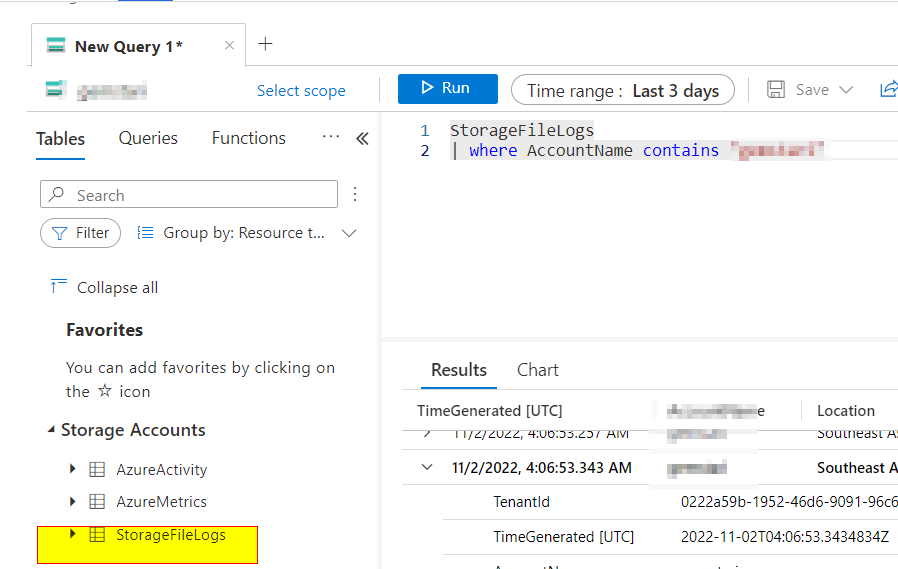Select the New Query 1 tab
The height and width of the screenshot is (569, 898).
click(139, 46)
